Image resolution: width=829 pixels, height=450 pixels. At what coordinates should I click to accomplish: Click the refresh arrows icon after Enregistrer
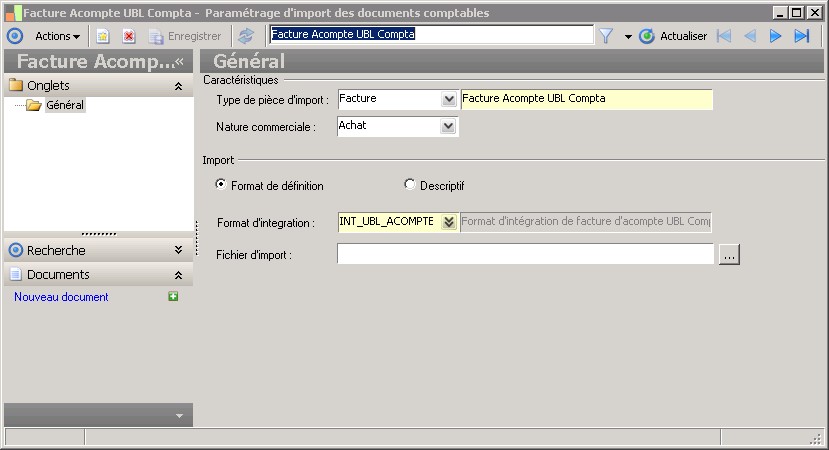(246, 36)
